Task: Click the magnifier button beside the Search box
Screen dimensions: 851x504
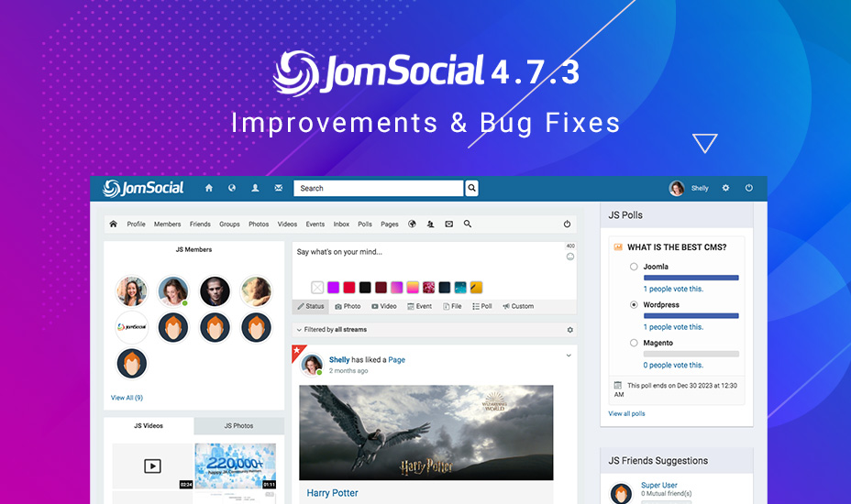Action: tap(471, 188)
